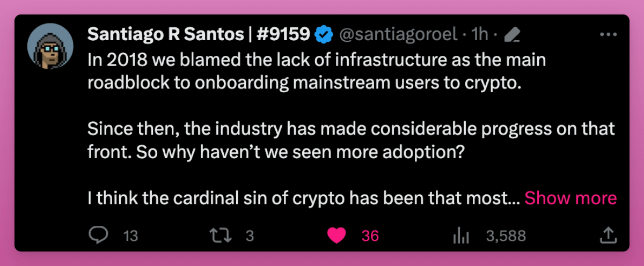The height and width of the screenshot is (266, 644).
Task: Click the like count 36
Action: pyautogui.click(x=370, y=236)
